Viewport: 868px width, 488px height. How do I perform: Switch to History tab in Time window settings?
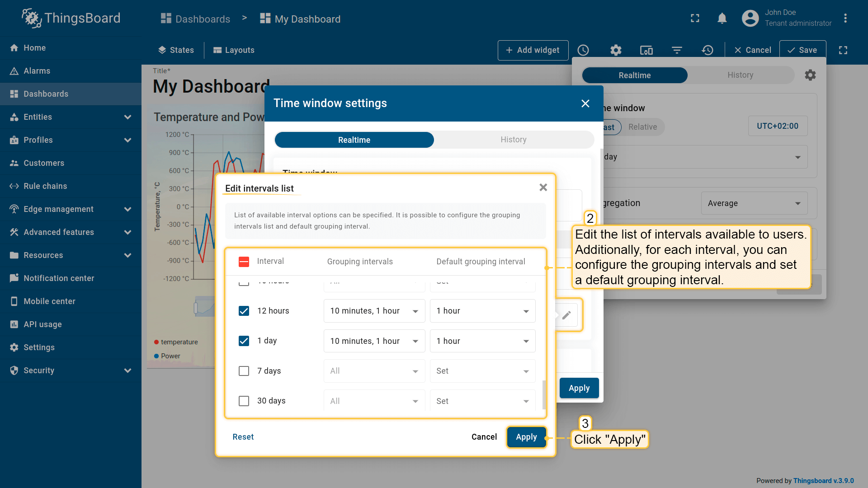[x=513, y=140]
